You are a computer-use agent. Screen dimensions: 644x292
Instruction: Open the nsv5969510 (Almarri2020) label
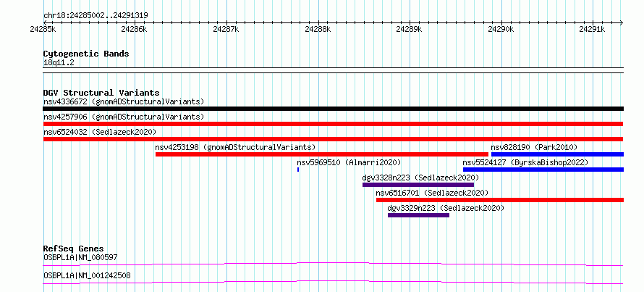pos(349,162)
